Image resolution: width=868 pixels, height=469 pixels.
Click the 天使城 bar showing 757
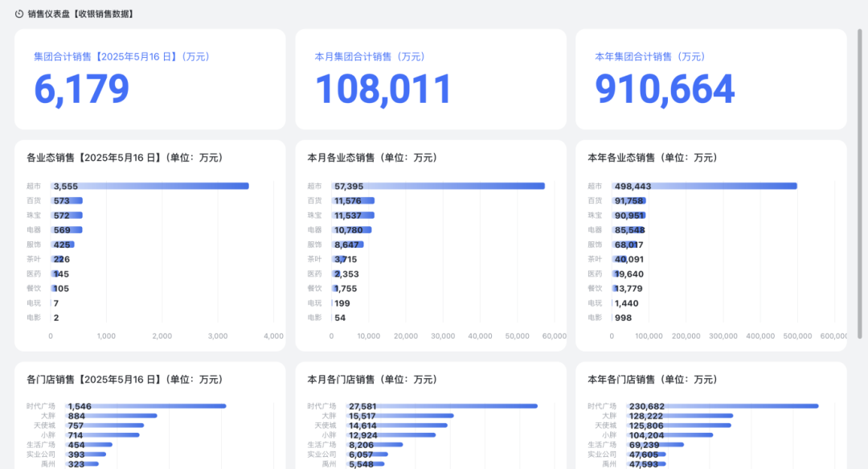coord(104,426)
